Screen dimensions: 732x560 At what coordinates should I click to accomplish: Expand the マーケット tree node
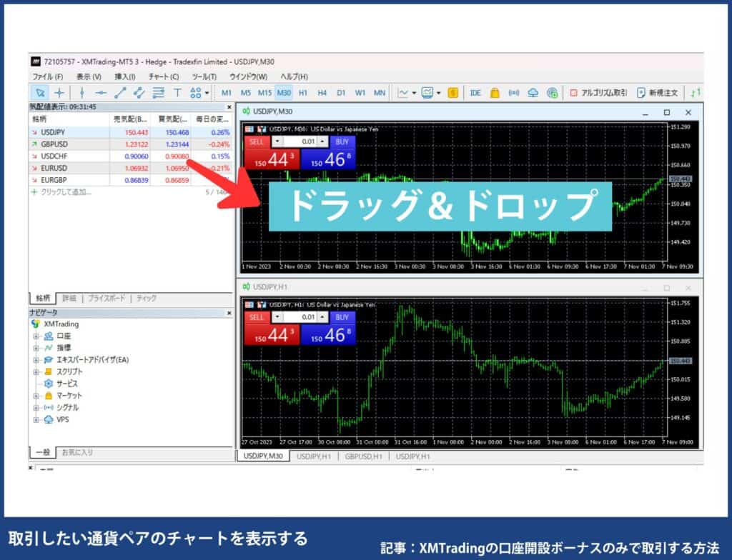point(36,396)
